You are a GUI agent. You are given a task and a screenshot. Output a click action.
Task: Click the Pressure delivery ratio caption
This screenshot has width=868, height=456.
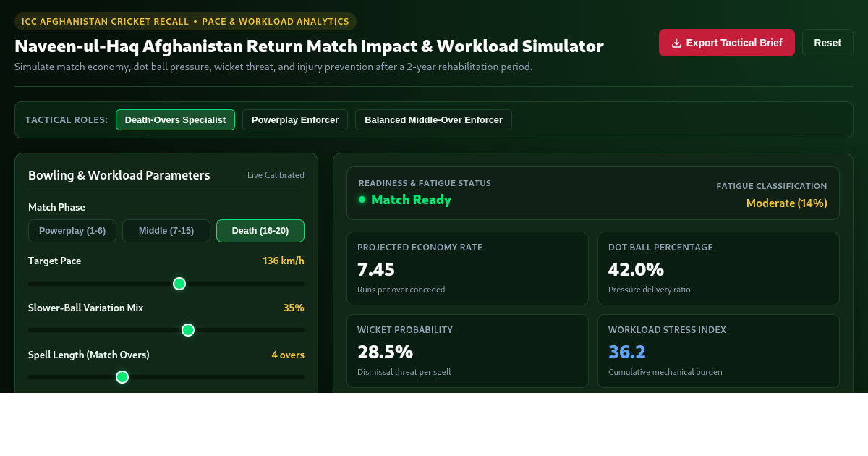click(x=650, y=290)
